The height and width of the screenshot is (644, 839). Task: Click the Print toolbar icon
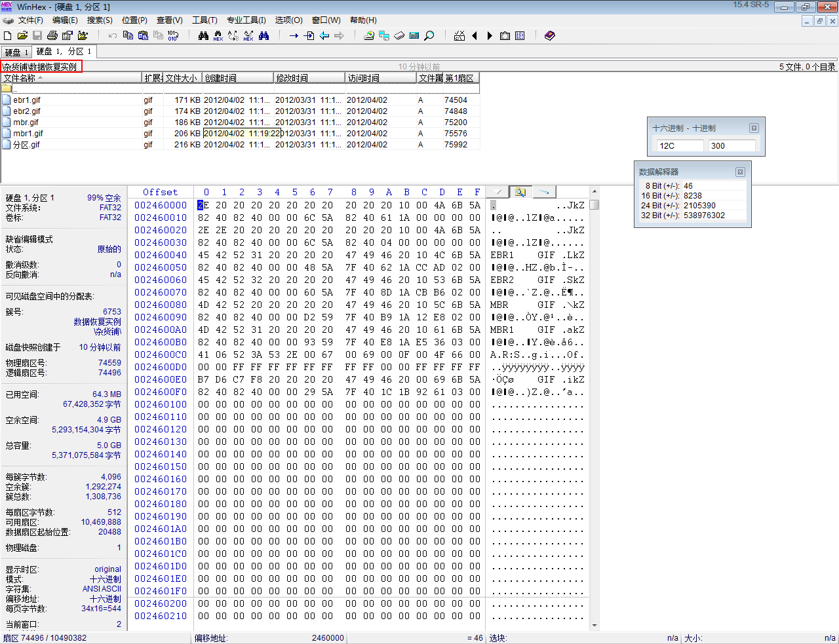click(x=52, y=35)
